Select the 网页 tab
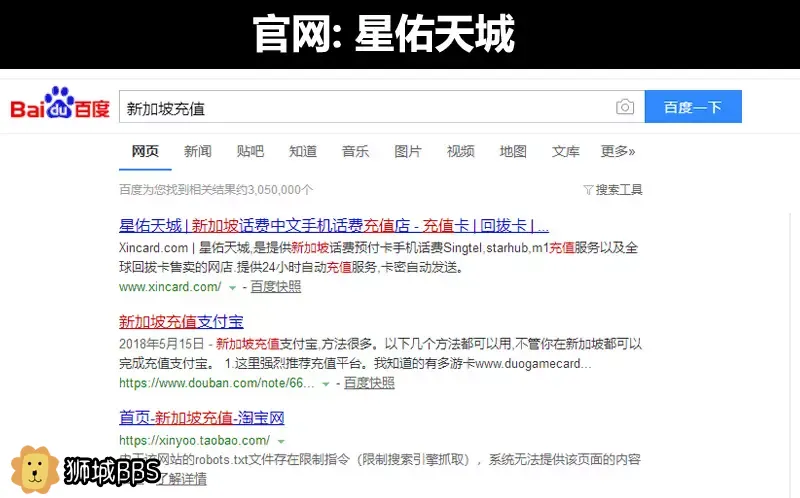The width and height of the screenshot is (800, 498). coord(145,151)
